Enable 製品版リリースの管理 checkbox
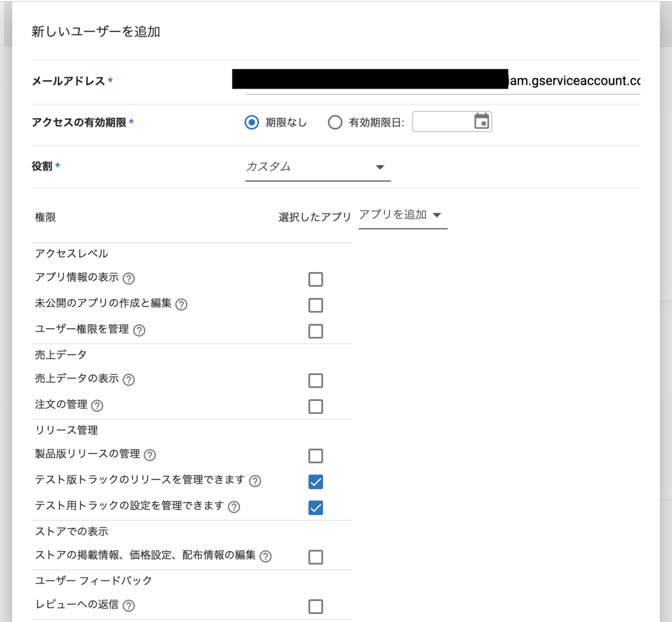The width and height of the screenshot is (672, 622). tap(316, 455)
